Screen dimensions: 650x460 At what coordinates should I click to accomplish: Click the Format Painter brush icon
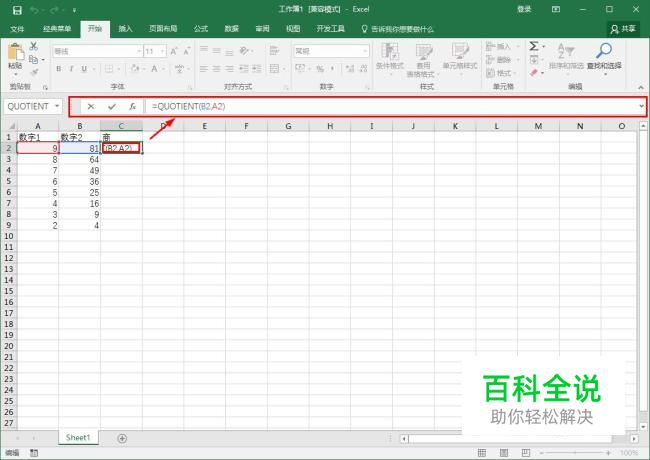34,73
